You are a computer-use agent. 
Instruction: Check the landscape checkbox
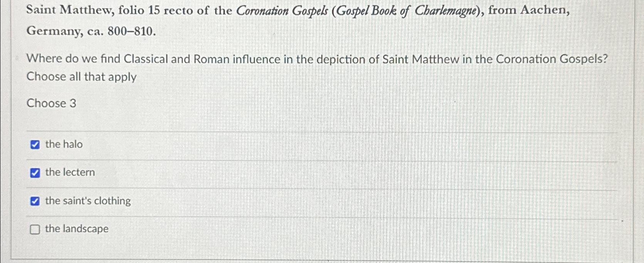(x=35, y=229)
